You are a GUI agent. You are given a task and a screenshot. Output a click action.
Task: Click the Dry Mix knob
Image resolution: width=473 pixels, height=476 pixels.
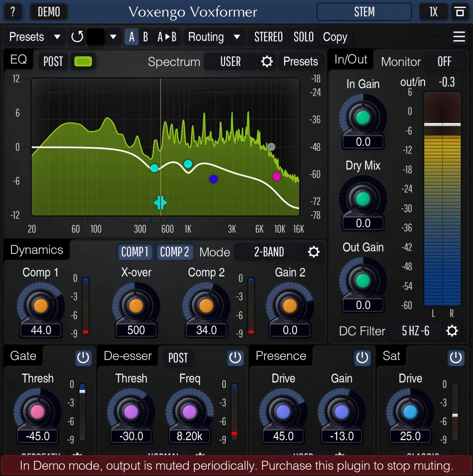click(363, 199)
